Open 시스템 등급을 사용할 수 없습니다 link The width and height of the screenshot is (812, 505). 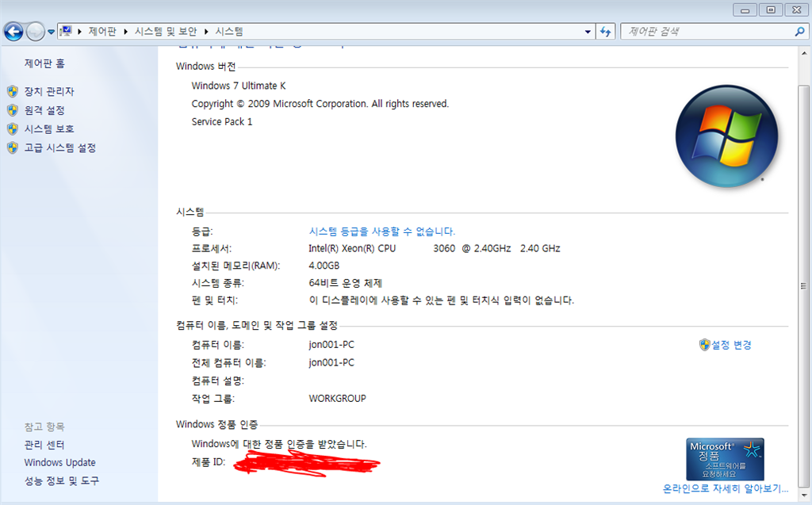pos(382,231)
